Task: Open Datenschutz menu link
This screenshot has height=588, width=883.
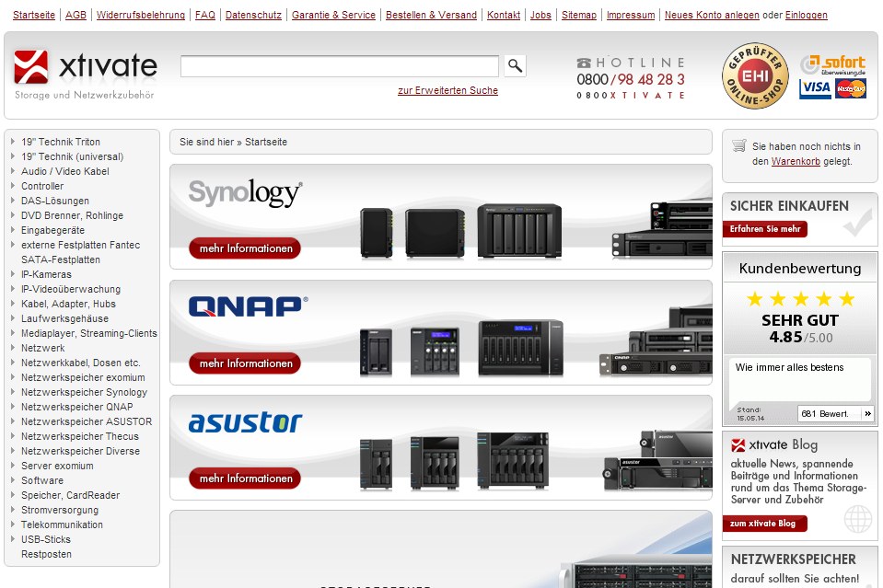Action: [253, 16]
